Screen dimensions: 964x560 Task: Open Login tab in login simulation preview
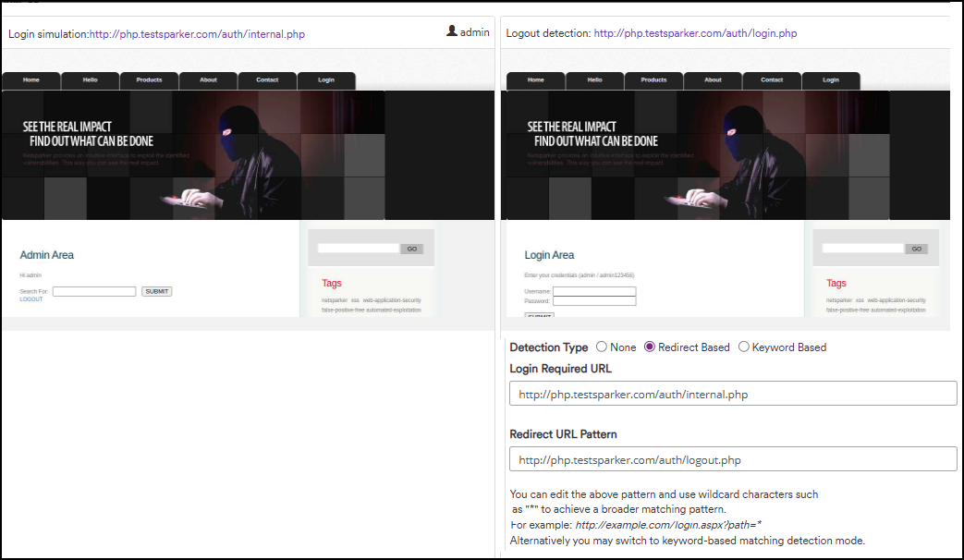[x=326, y=80]
